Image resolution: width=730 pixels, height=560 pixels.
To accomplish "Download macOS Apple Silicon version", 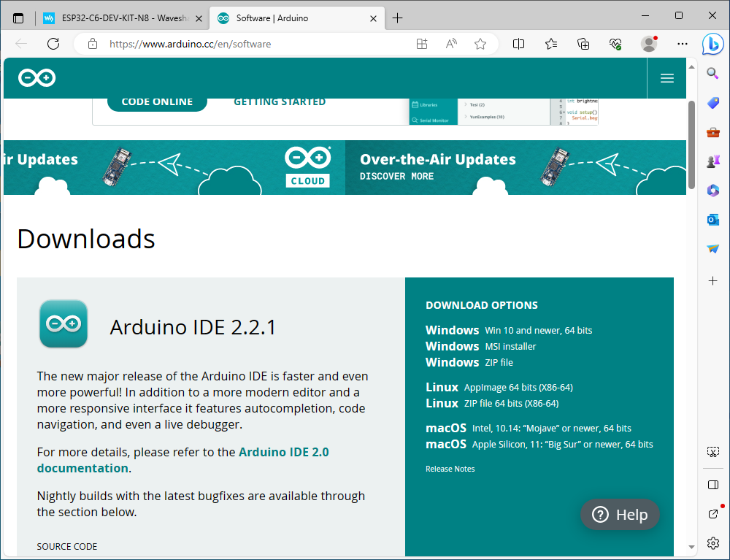I will click(539, 444).
